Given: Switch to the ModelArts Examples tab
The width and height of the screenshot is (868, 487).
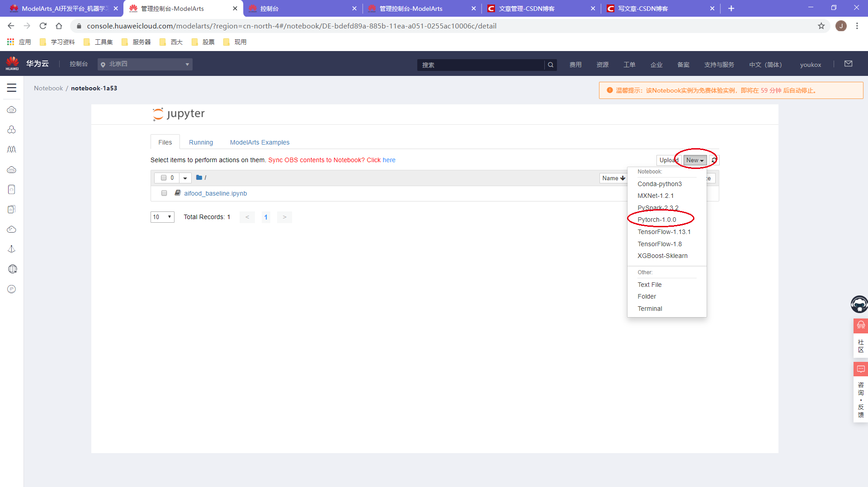Looking at the screenshot, I should pos(259,142).
